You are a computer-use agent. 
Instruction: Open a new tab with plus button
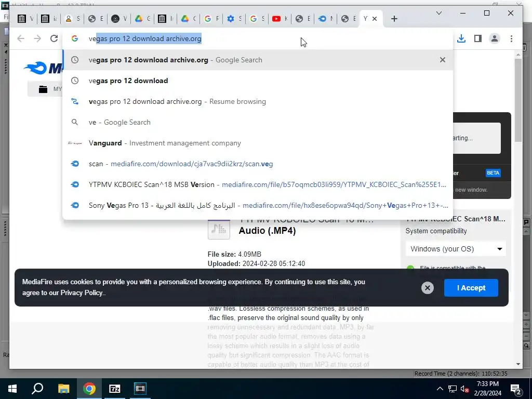[x=394, y=19]
